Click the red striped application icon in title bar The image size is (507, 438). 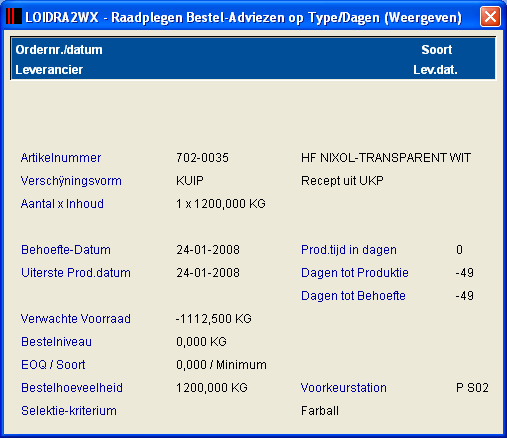(x=14, y=16)
